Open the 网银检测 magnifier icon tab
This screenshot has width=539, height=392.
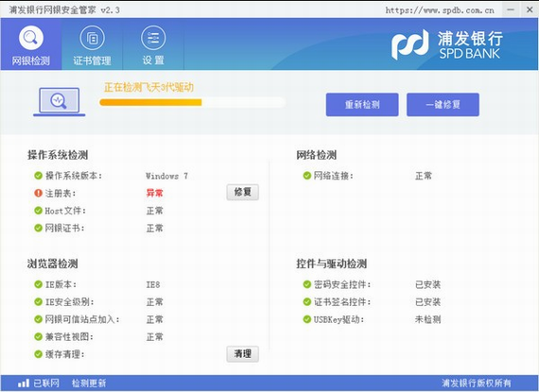point(31,38)
